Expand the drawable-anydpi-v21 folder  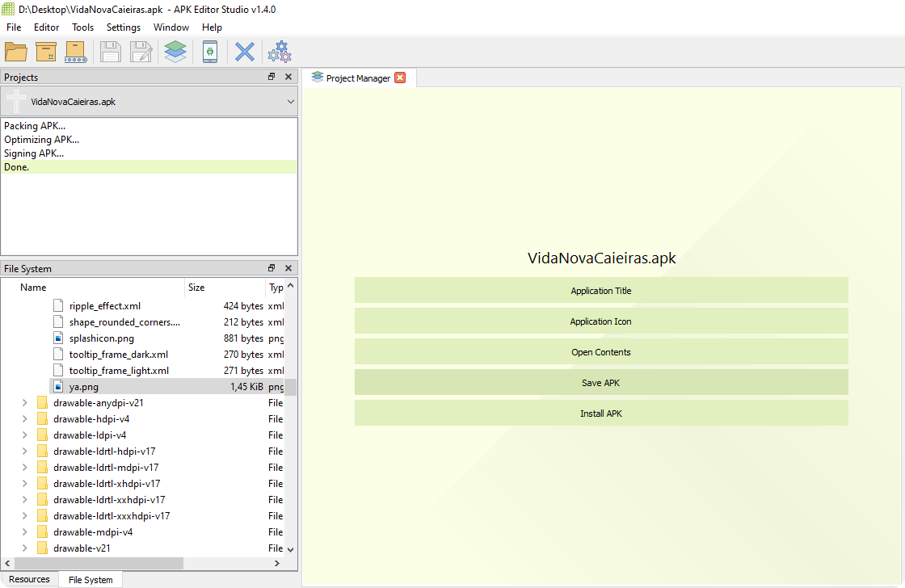[25, 403]
